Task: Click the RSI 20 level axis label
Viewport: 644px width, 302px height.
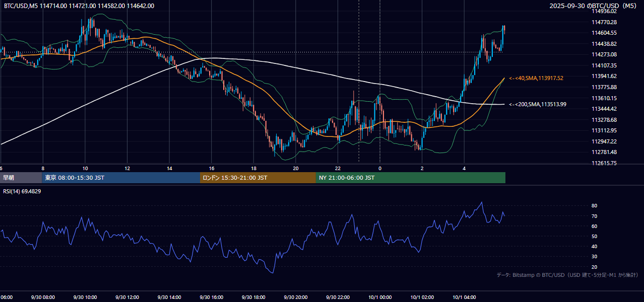Action: (x=595, y=267)
